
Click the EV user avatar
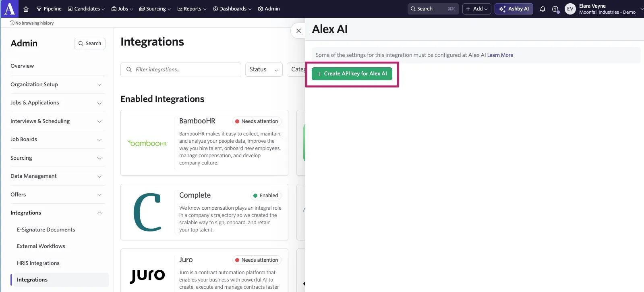(570, 9)
